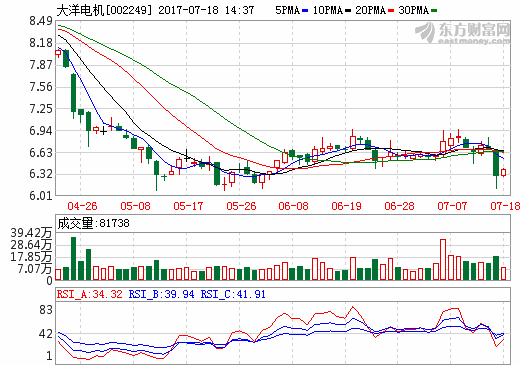Click the 17.85万 volume axis label

point(31,257)
